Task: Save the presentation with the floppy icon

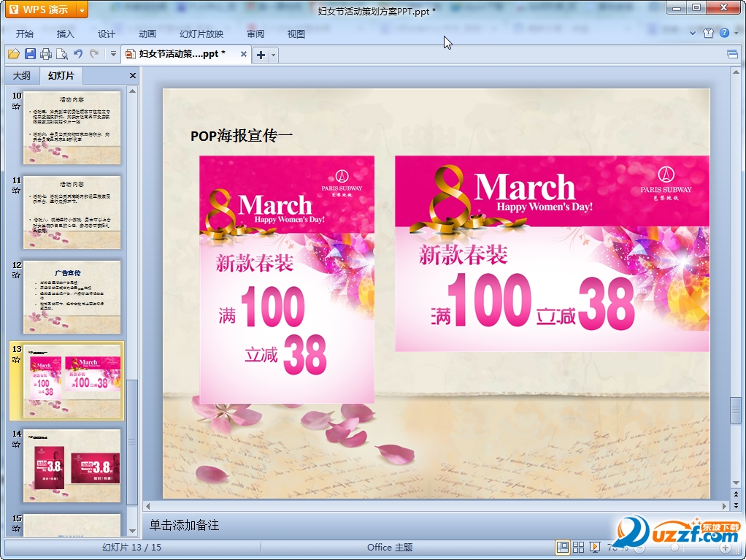Action: click(30, 54)
